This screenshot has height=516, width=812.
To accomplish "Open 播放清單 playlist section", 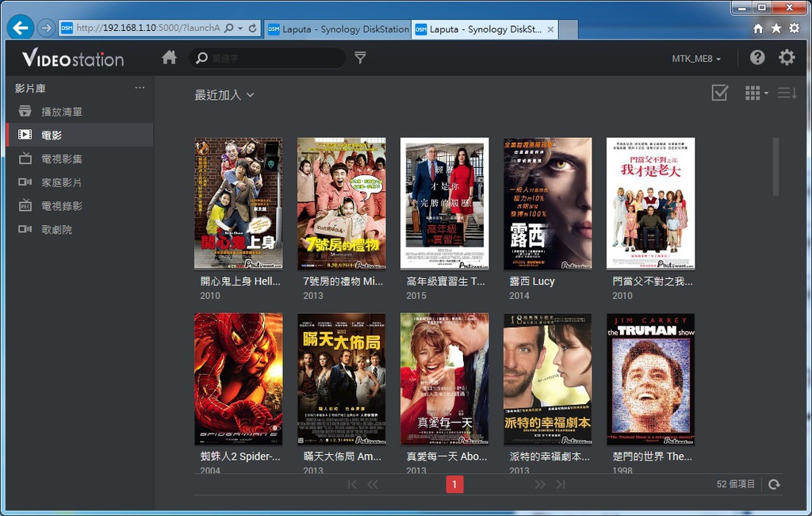I will point(80,112).
